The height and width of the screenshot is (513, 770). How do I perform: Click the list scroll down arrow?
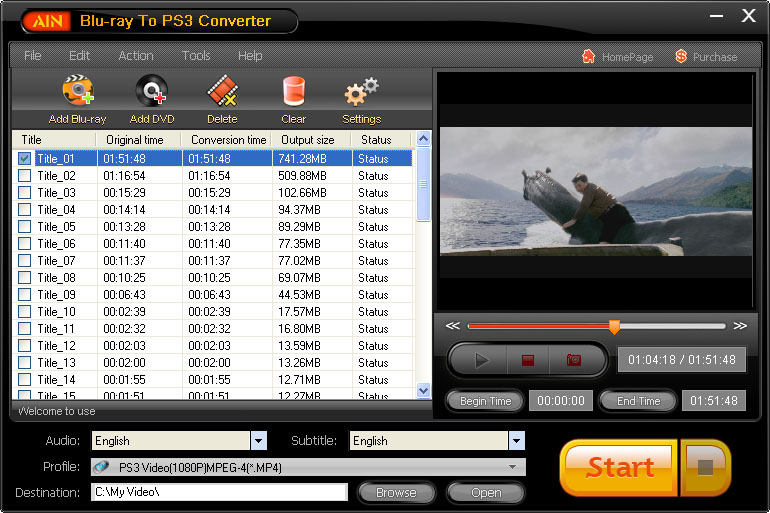423,390
